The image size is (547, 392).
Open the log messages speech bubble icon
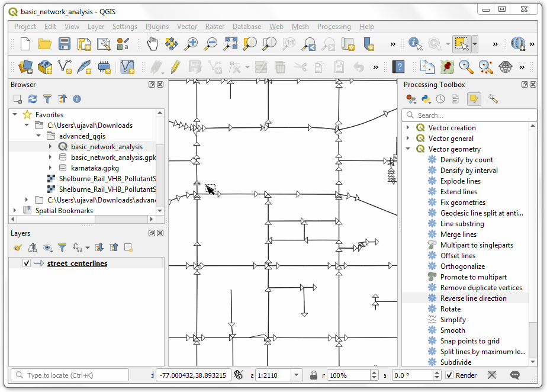point(515,375)
